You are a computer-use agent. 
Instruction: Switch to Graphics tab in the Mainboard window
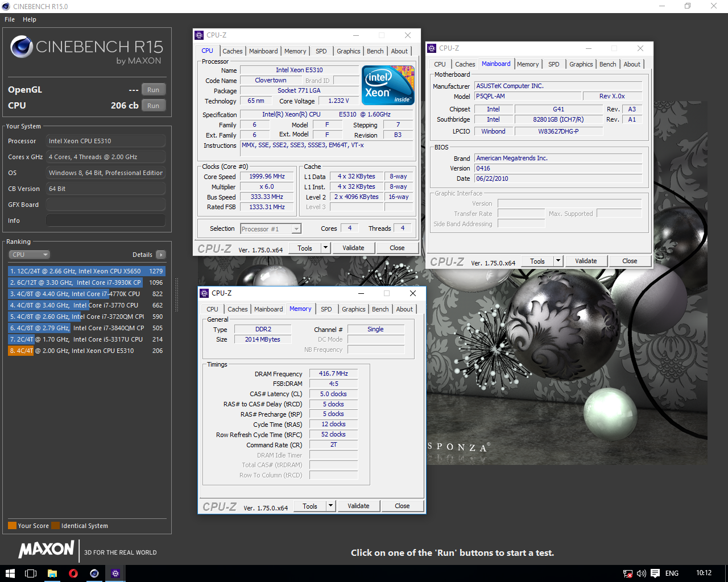581,64
